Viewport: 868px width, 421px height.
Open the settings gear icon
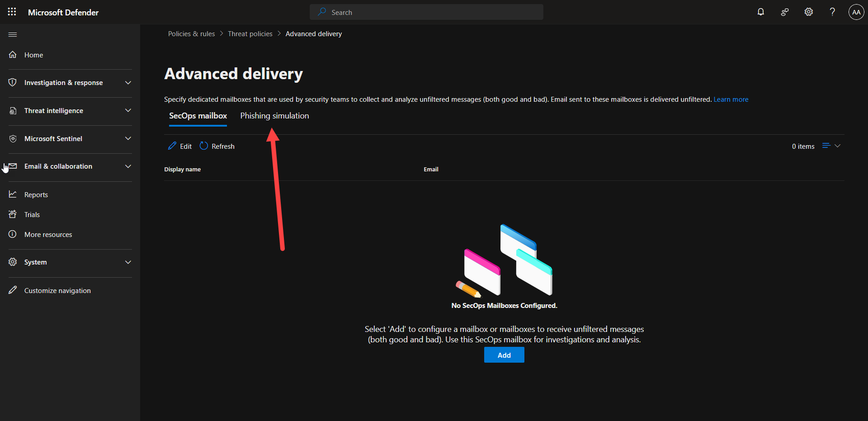[x=809, y=12]
